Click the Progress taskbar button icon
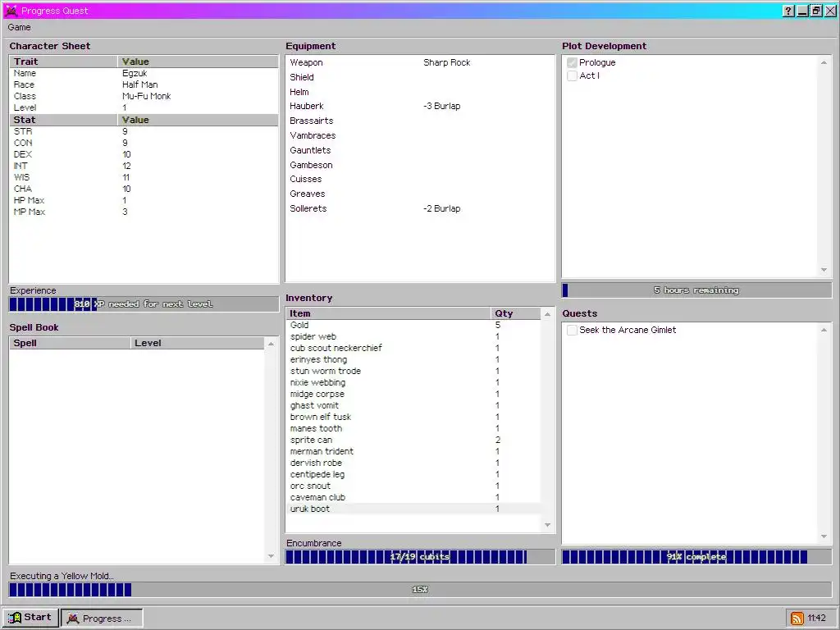The width and height of the screenshot is (840, 630). (73, 619)
